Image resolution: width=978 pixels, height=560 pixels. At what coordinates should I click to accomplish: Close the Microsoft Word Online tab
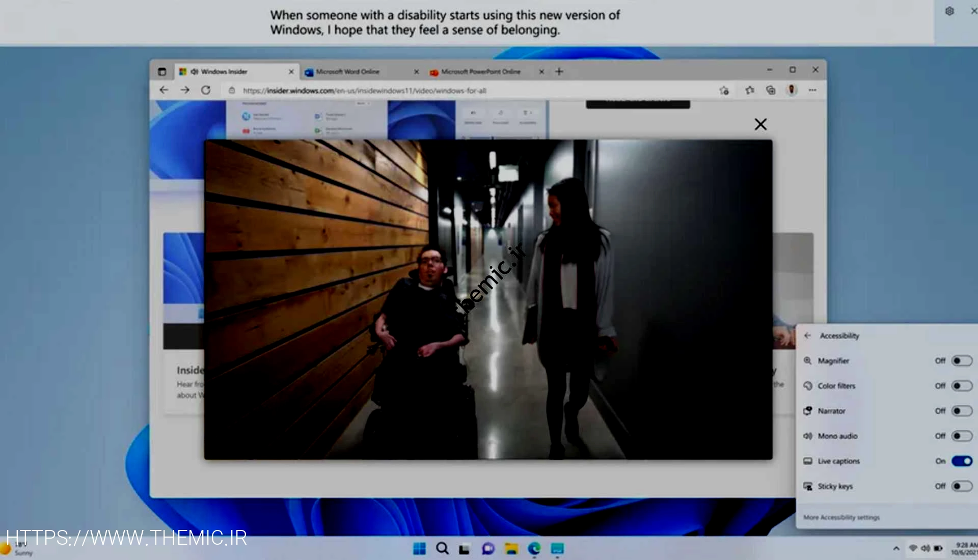pyautogui.click(x=417, y=72)
